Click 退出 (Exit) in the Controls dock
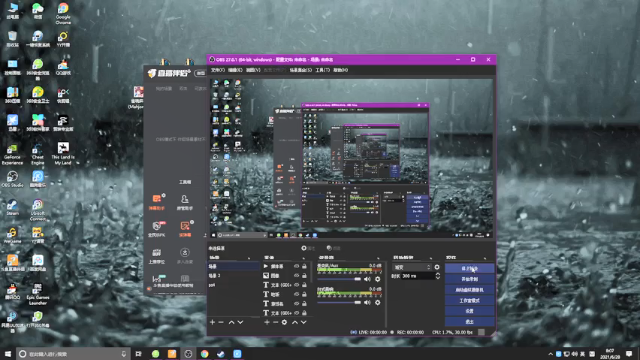The width and height of the screenshot is (640, 360). pos(469,322)
